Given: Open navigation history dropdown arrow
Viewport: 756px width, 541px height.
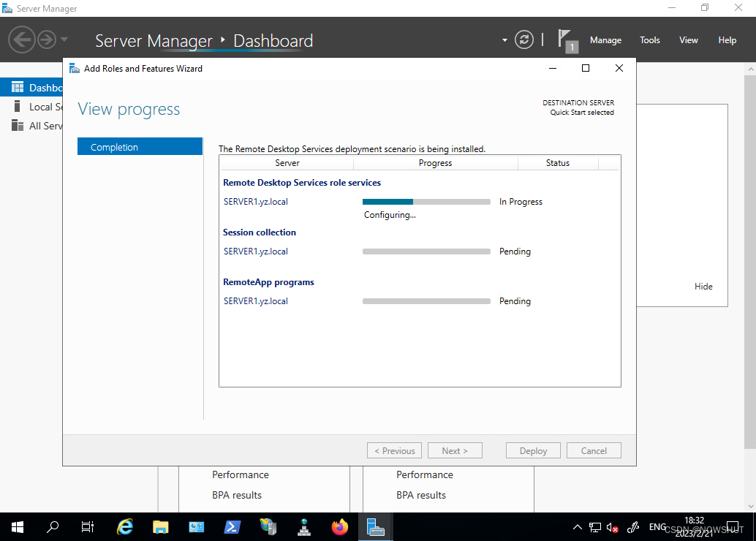Looking at the screenshot, I should coord(64,39).
